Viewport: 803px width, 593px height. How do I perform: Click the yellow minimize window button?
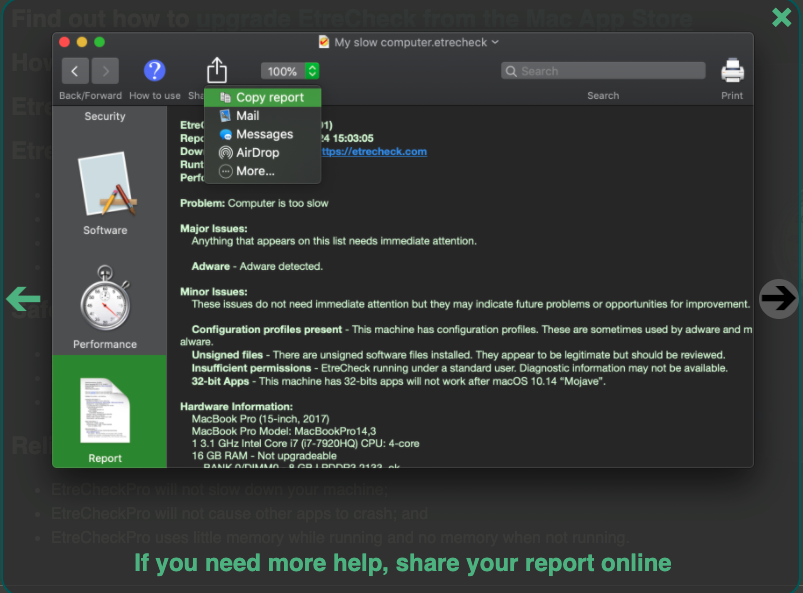tap(81, 42)
